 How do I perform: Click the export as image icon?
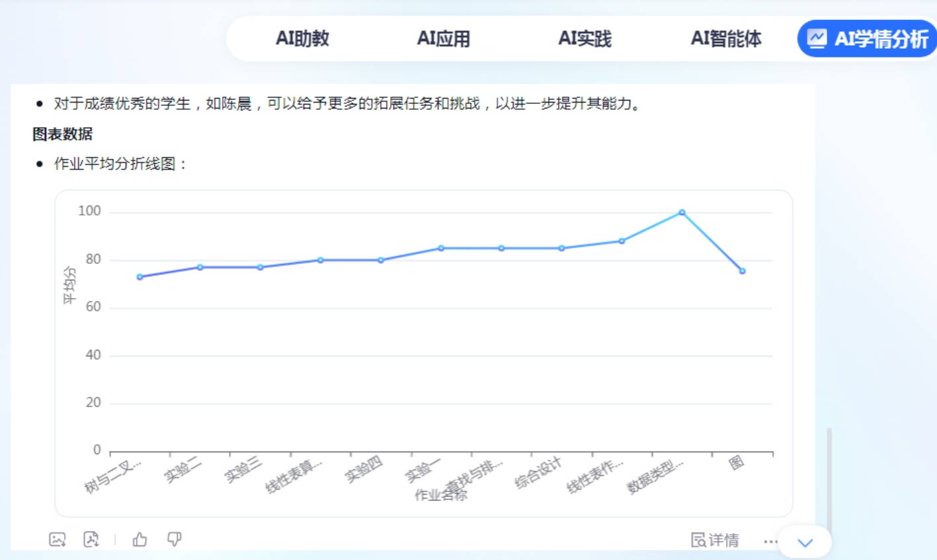coord(58,540)
